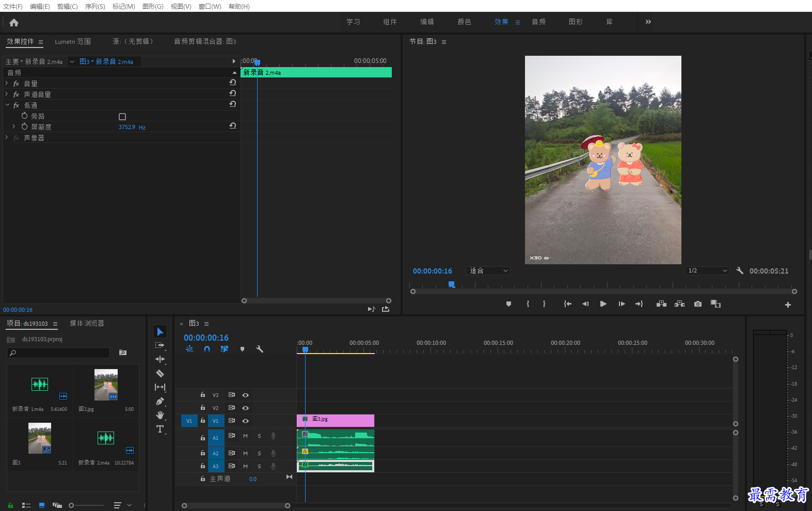812x511 pixels.
Task: Select the 图3.jpg clip on V1
Action: (336, 421)
